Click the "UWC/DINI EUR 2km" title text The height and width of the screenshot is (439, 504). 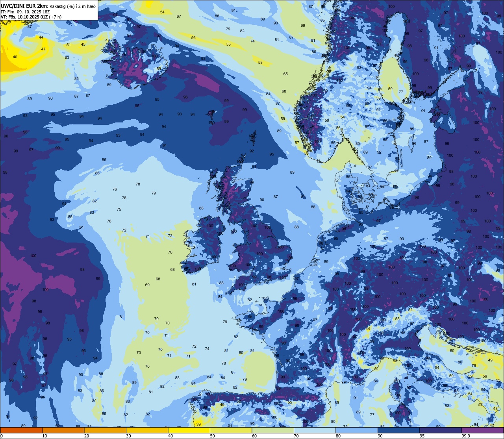pyautogui.click(x=24, y=6)
